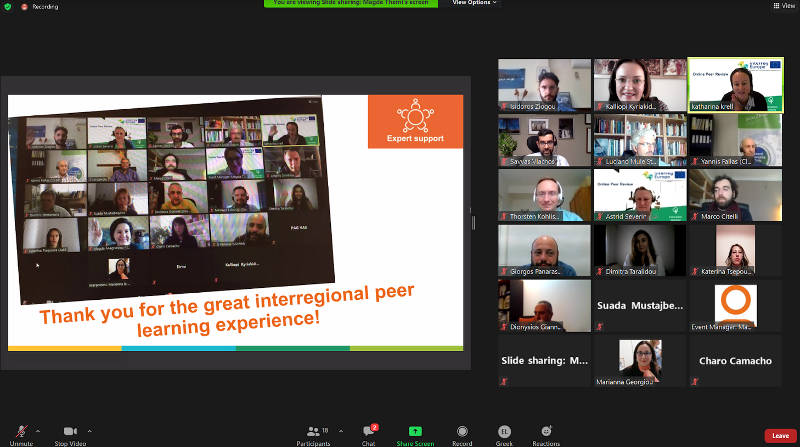Screen dimensions: 800x447
Task: Select the Charo Camacho participant tile
Action: 735,361
